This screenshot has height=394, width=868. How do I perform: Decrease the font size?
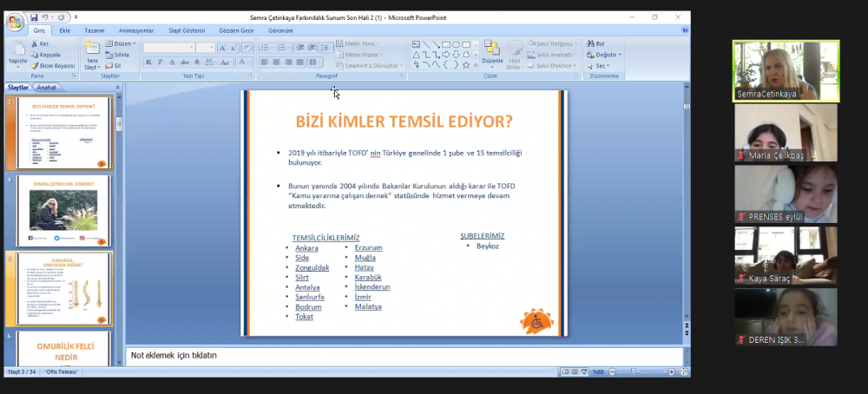pos(233,48)
